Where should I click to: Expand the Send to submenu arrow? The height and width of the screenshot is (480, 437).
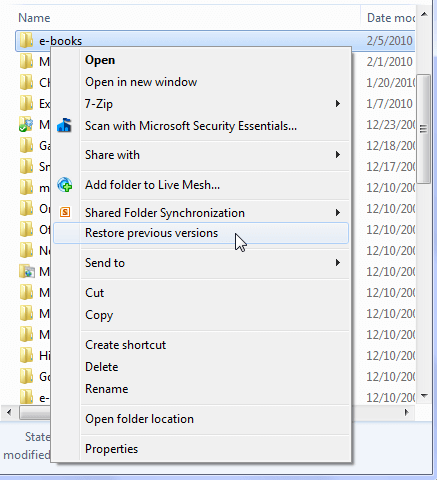[338, 263]
